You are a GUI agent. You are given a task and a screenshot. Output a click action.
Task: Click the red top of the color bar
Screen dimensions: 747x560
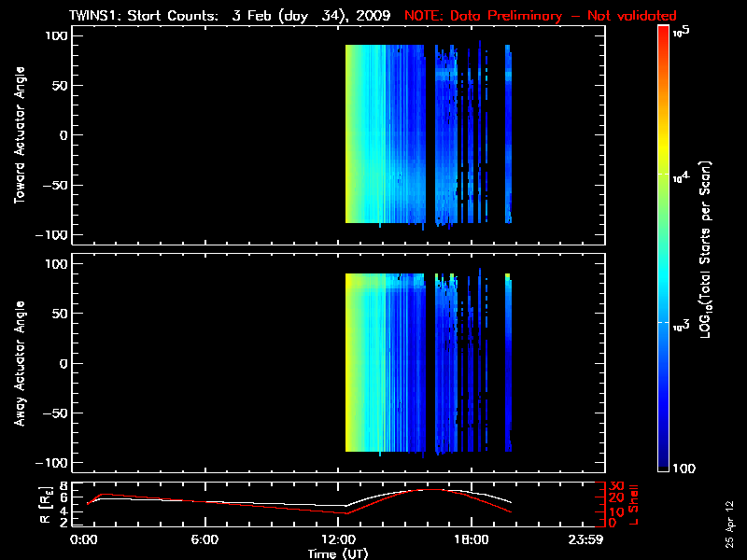click(x=663, y=32)
